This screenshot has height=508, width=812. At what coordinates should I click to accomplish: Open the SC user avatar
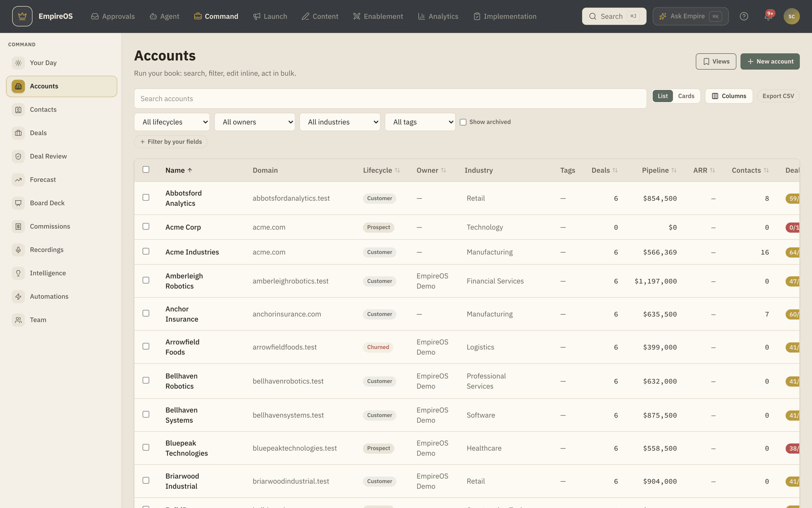[x=791, y=16]
